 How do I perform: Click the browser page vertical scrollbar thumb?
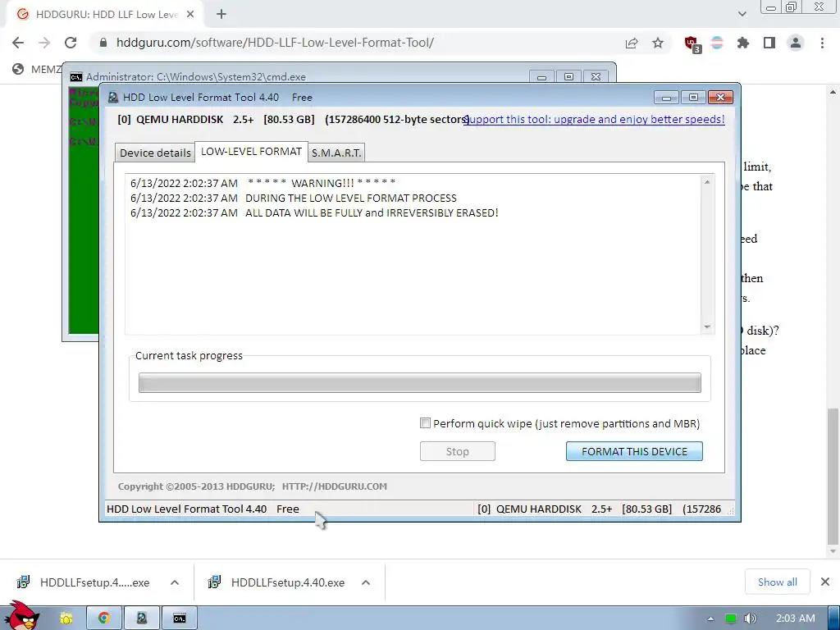point(833,476)
